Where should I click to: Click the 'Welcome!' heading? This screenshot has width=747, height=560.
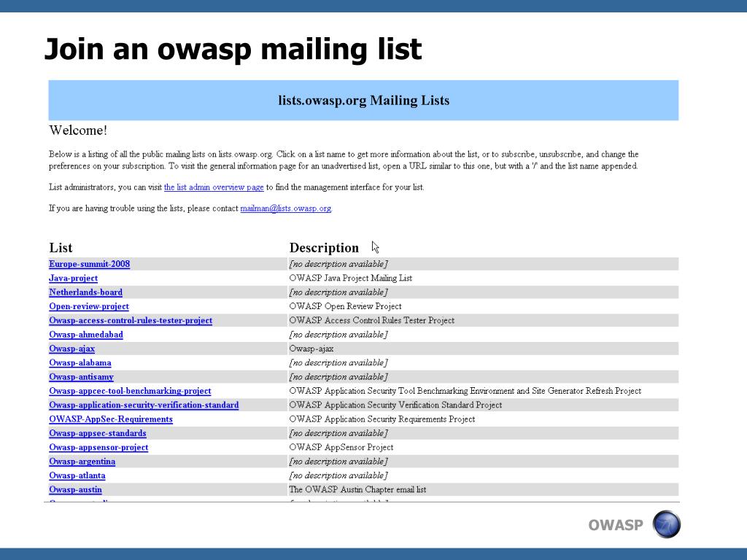[78, 131]
